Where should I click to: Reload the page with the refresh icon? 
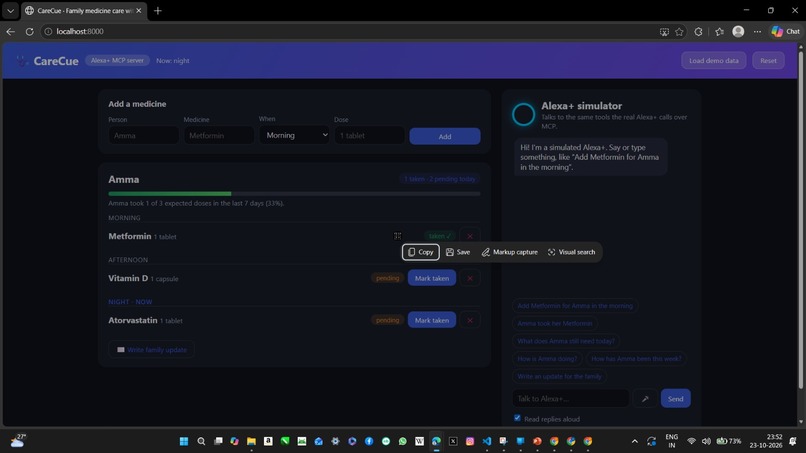30,31
